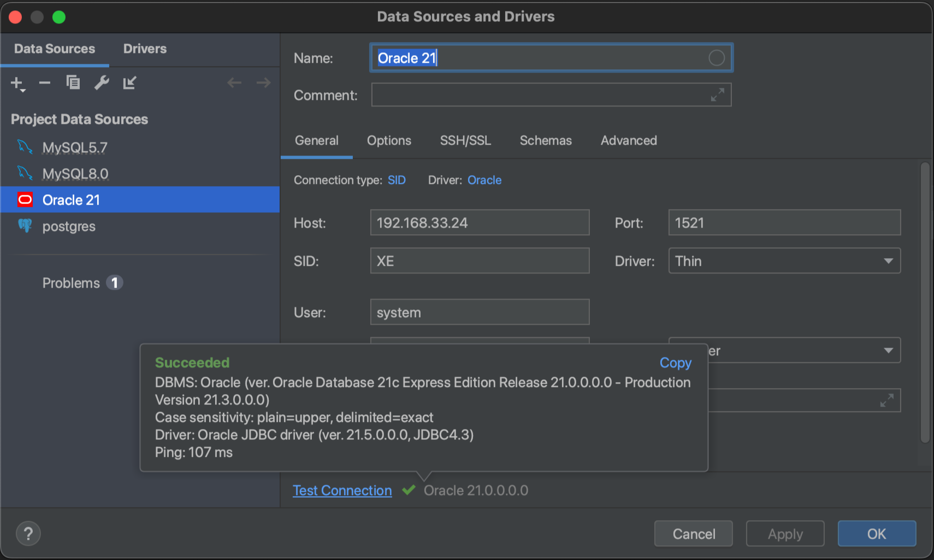Image resolution: width=934 pixels, height=560 pixels.
Task: Open the Problems entry
Action: pos(71,283)
